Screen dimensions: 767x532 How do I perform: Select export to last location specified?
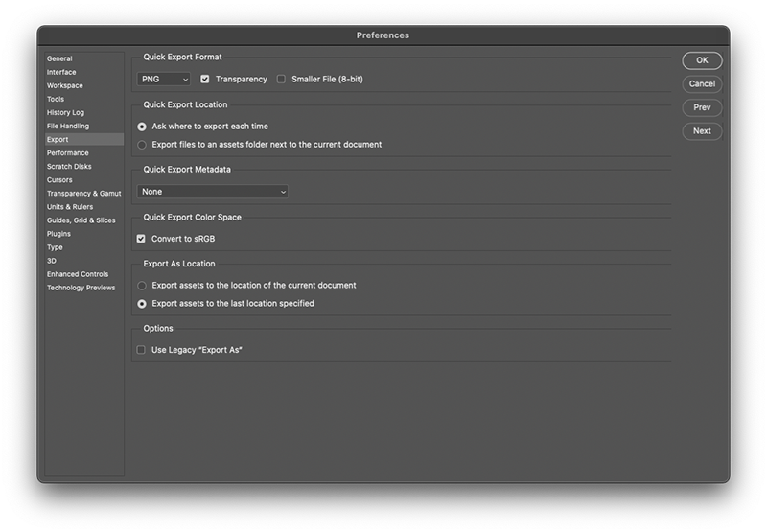pyautogui.click(x=143, y=304)
